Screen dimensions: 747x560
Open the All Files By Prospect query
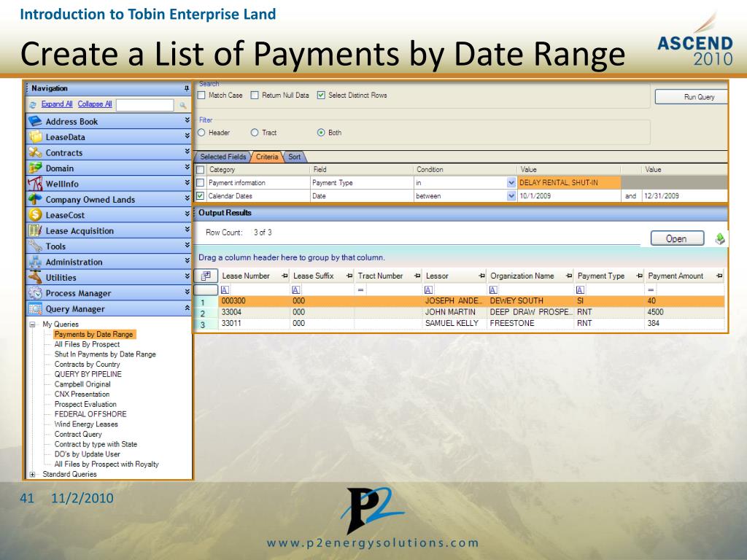tap(88, 344)
